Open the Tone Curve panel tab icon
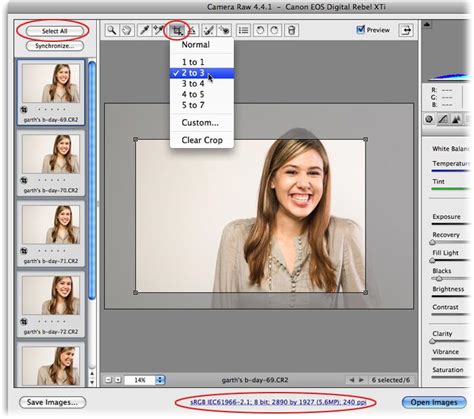The width and height of the screenshot is (474, 419). point(443,119)
